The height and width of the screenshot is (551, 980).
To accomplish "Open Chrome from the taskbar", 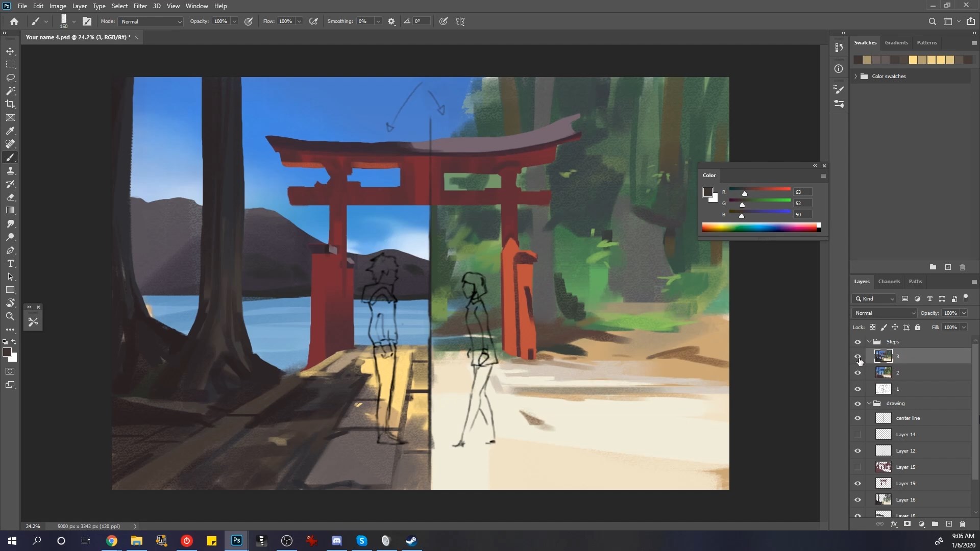I will 112,541.
